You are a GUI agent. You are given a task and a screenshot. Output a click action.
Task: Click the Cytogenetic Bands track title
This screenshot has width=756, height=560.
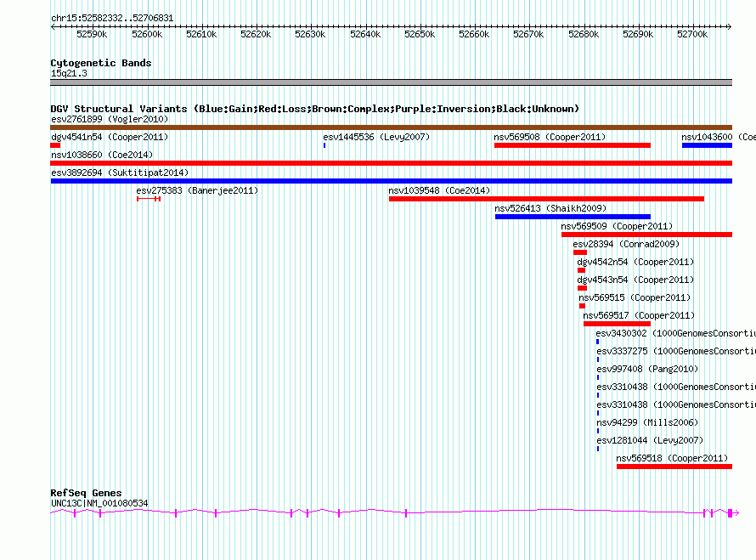click(x=101, y=63)
